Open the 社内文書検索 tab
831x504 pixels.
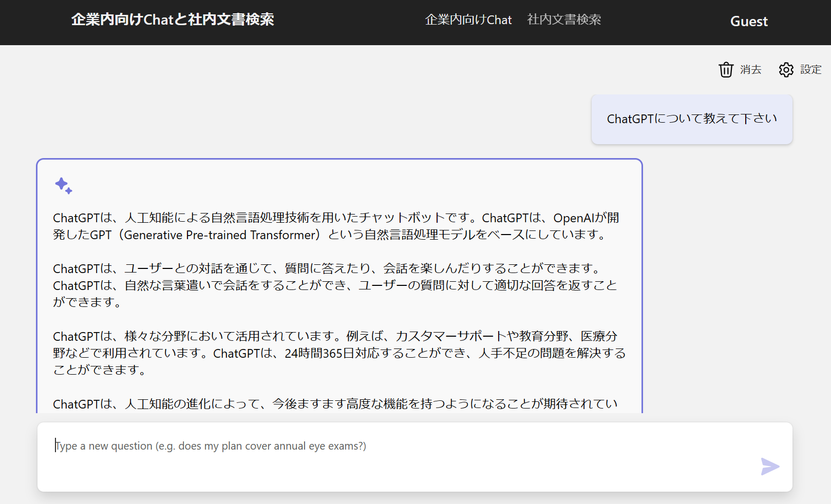pyautogui.click(x=564, y=20)
